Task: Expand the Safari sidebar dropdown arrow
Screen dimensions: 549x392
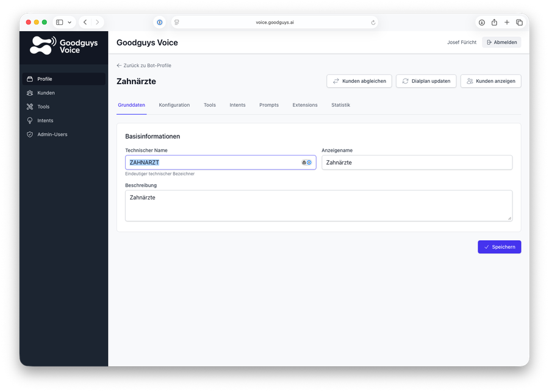Action: click(x=70, y=23)
